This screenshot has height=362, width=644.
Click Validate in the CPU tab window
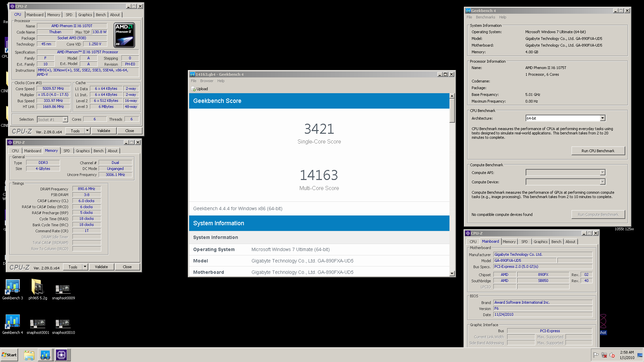104,131
